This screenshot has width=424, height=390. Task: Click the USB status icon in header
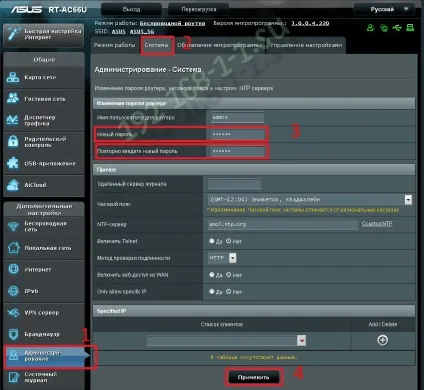[x=397, y=28]
